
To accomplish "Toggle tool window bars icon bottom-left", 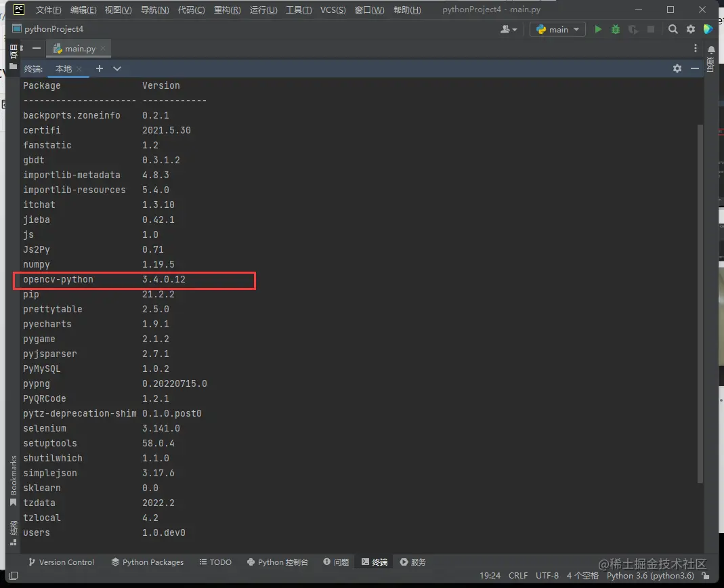I will coord(14,576).
